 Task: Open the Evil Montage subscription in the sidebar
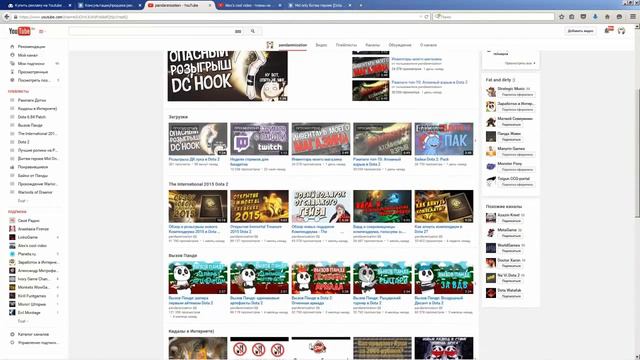point(29,313)
